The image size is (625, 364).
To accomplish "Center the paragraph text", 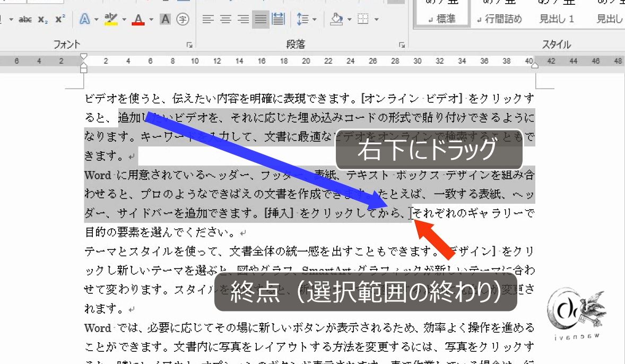I will click(x=225, y=19).
